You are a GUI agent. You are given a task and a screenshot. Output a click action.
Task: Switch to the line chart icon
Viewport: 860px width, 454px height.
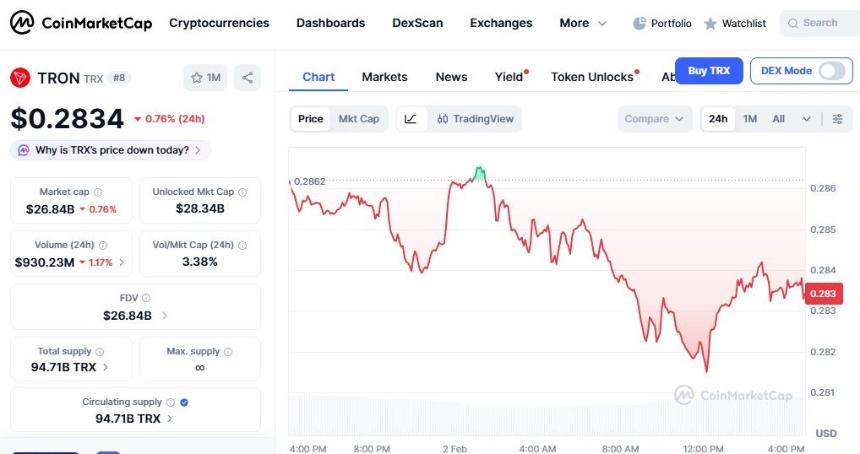pyautogui.click(x=411, y=119)
